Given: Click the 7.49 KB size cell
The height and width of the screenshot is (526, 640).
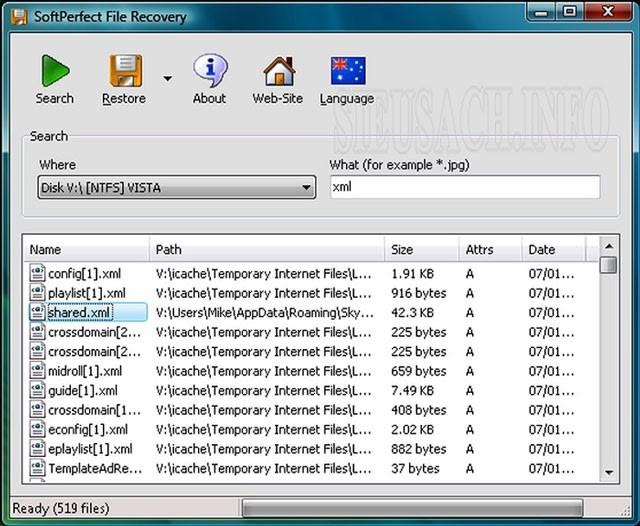Looking at the screenshot, I should point(413,391).
